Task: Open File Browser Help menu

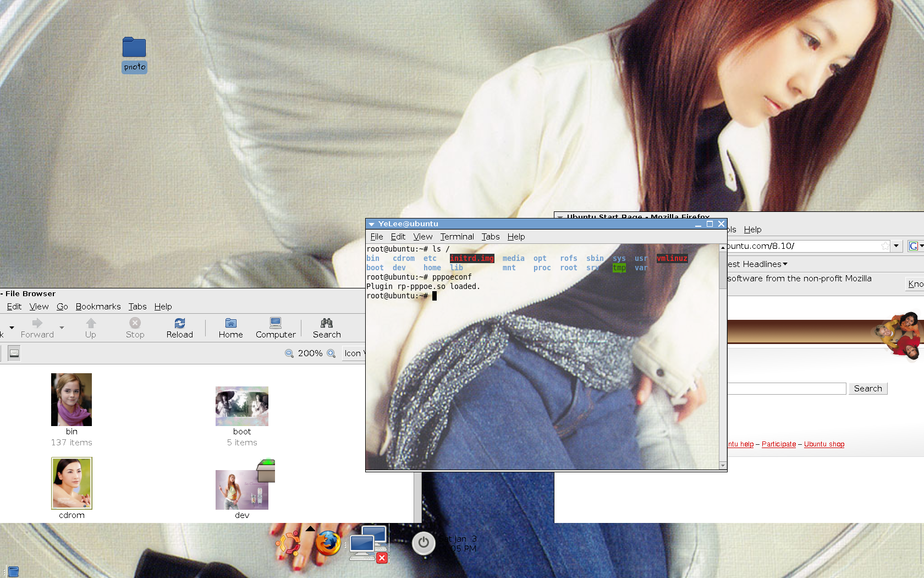Action: coord(163,307)
